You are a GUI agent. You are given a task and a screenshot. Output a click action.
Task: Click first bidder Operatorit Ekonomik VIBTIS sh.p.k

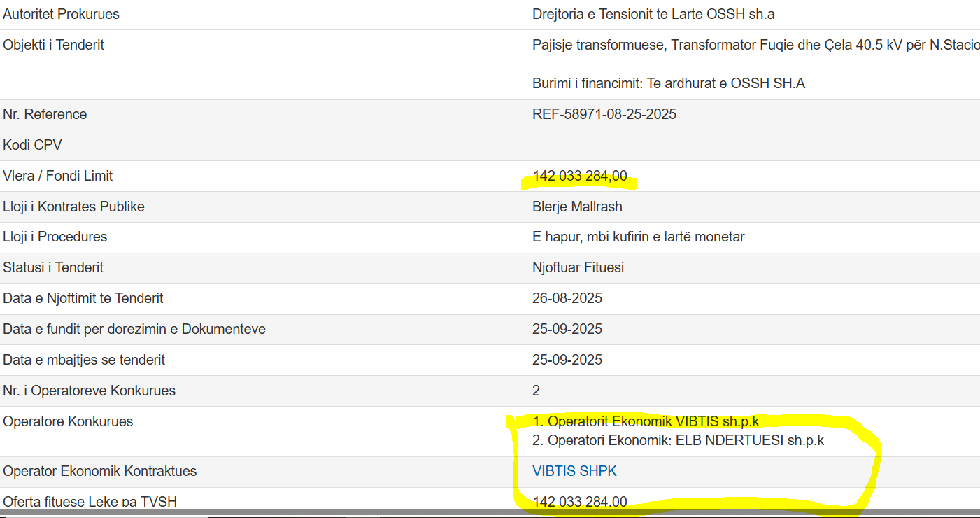point(646,421)
